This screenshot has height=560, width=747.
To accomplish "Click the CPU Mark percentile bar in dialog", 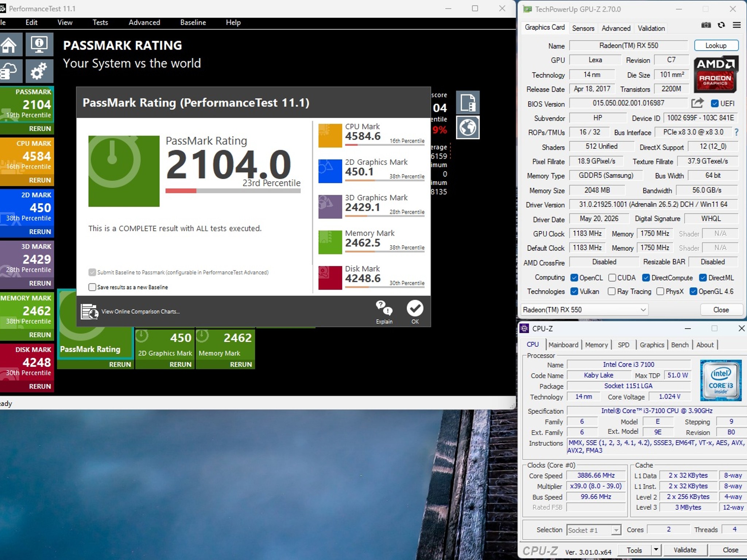I will click(385, 145).
